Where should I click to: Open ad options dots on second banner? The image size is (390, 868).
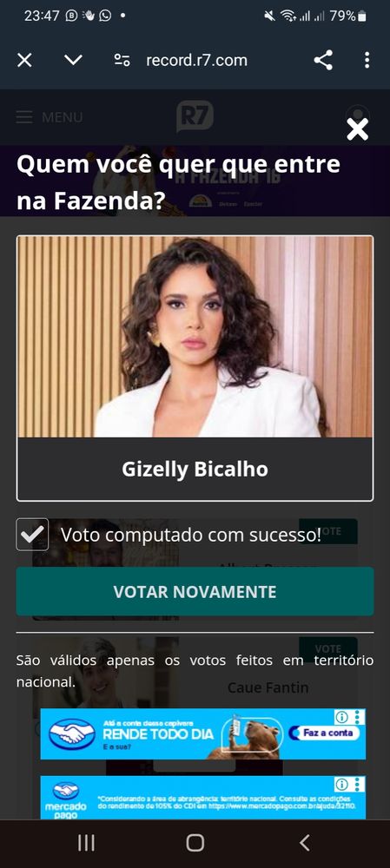[359, 784]
